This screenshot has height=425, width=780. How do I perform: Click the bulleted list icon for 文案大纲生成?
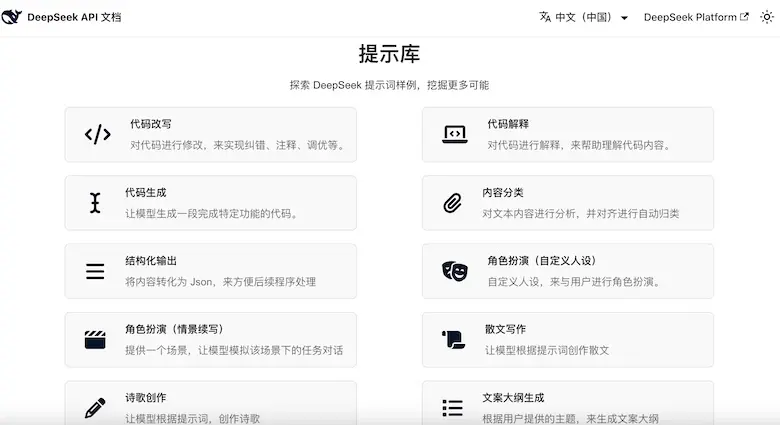click(x=452, y=408)
